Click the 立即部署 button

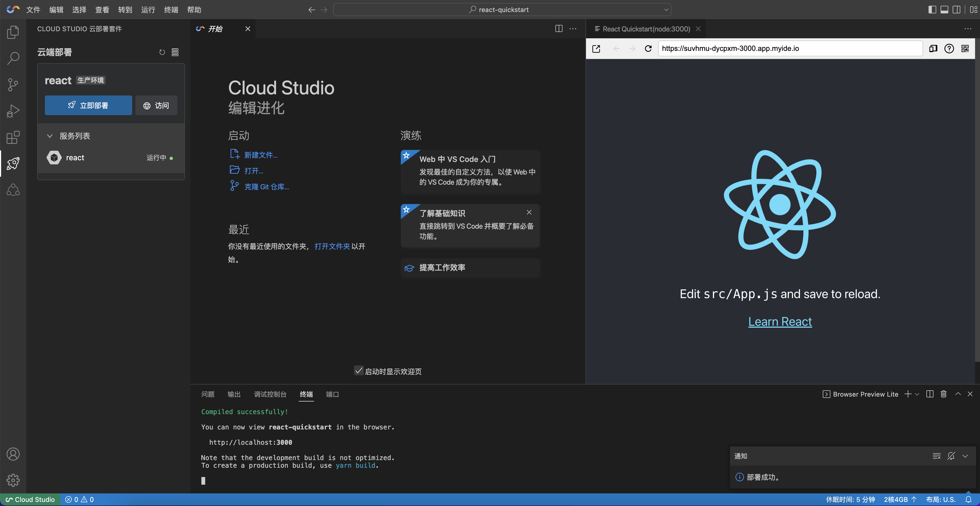(88, 105)
